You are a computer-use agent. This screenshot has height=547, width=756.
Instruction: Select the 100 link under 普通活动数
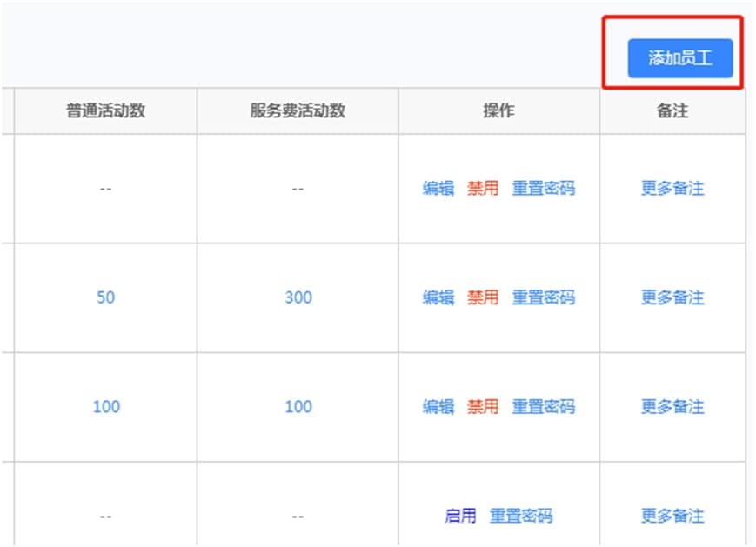[105, 406]
